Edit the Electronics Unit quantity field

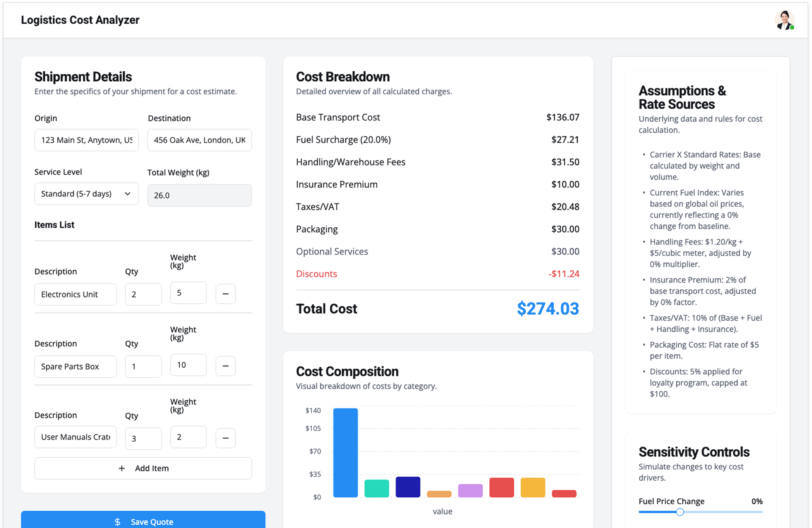point(143,294)
